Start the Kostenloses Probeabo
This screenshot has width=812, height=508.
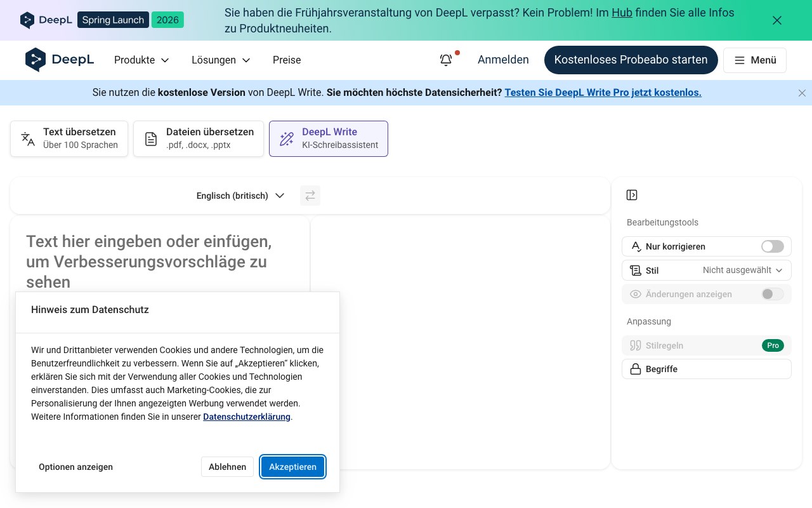point(631,60)
